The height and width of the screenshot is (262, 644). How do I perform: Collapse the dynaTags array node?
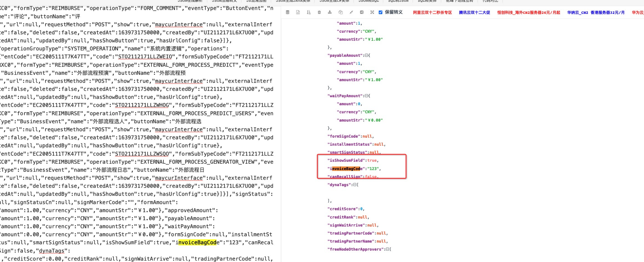[355, 185]
